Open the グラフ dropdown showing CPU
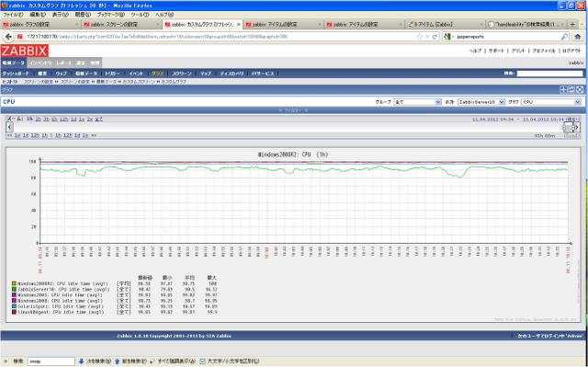Viewport: 588px width, 367px height. pos(551,102)
